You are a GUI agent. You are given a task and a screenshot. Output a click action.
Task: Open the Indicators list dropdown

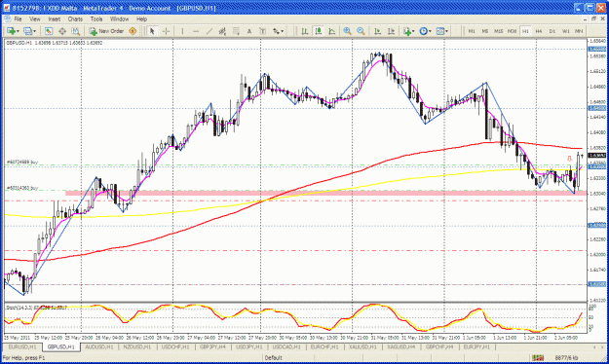coord(408,31)
